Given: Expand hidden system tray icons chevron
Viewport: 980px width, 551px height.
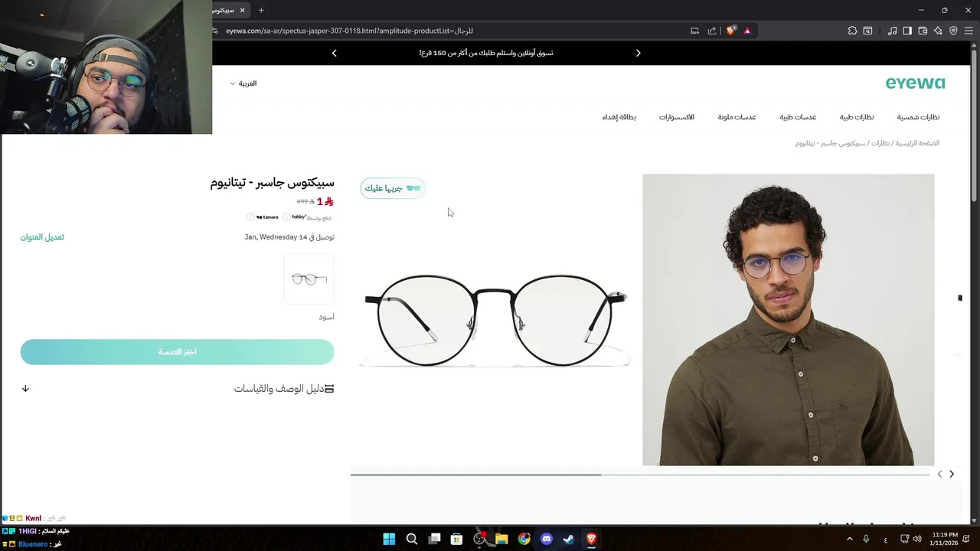Looking at the screenshot, I should (849, 539).
